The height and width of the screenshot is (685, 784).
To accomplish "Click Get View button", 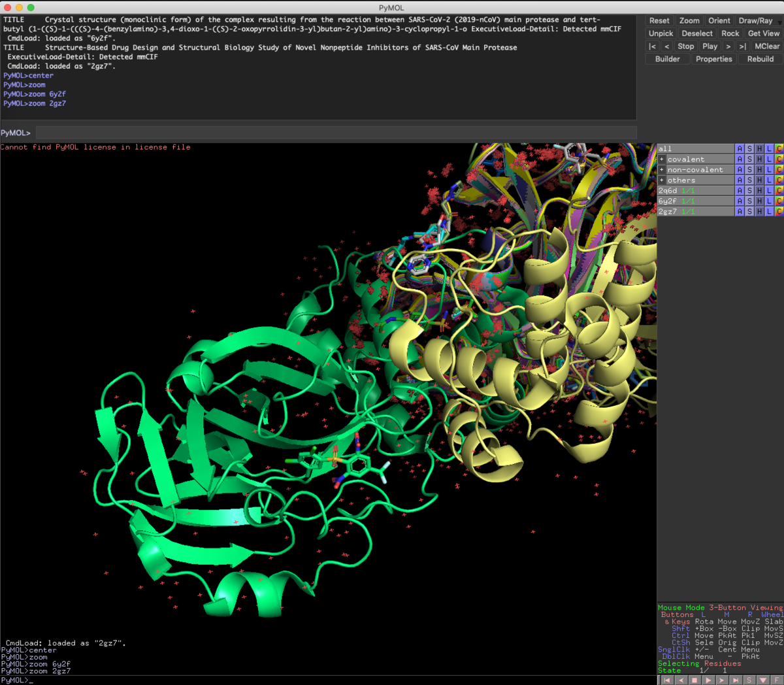I will tap(763, 33).
